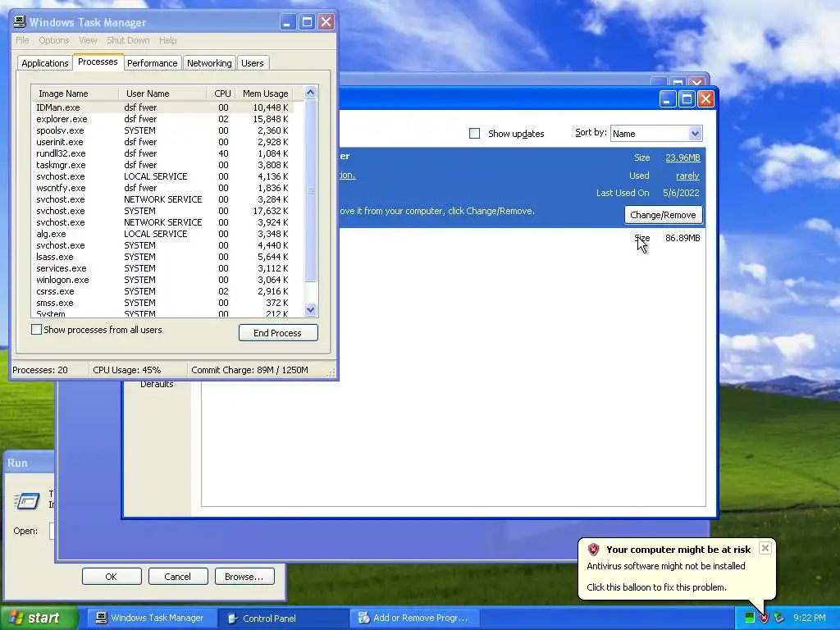Click the CPU Usage: 45% status

click(x=127, y=370)
